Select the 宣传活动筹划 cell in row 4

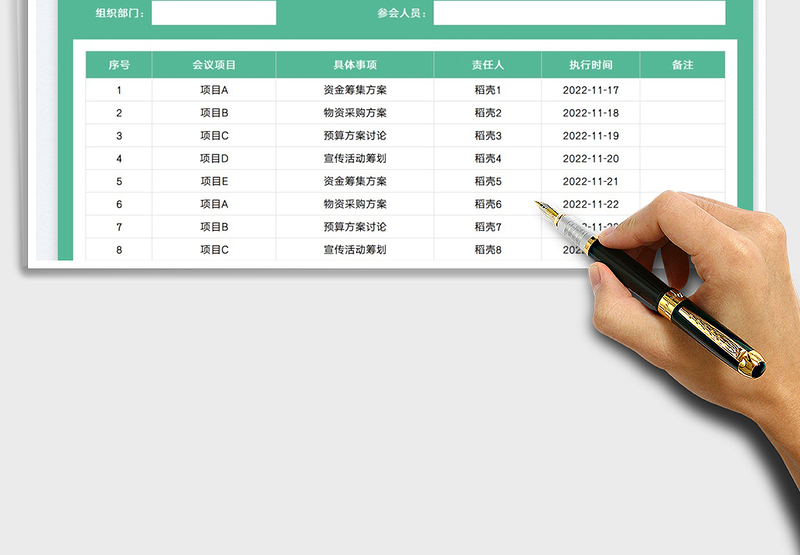pos(355,158)
